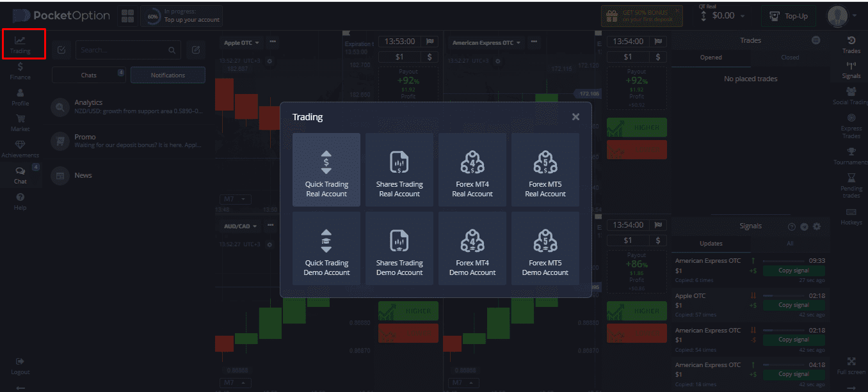Copy the Apple OTC 02:18 signal

(794, 305)
